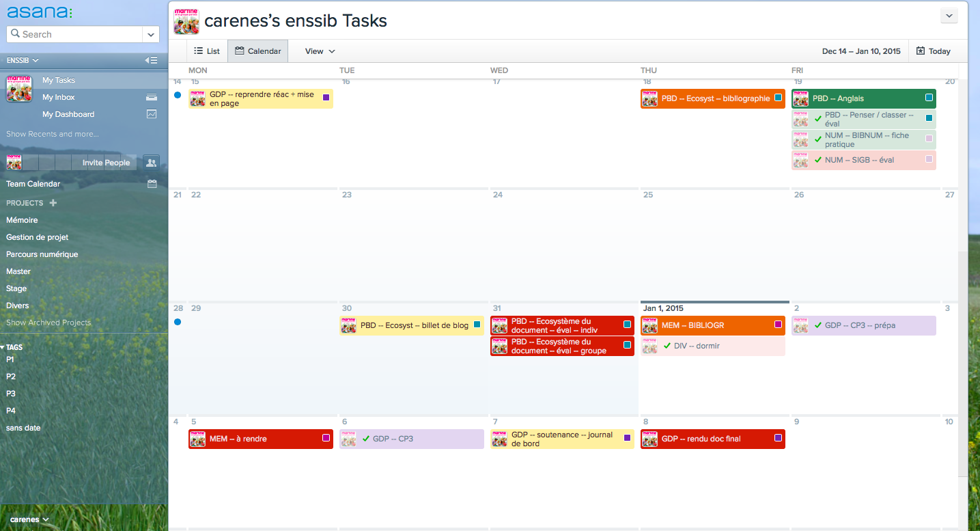Open My Inbox tray icon
Screen dimensions: 980x531
click(152, 97)
